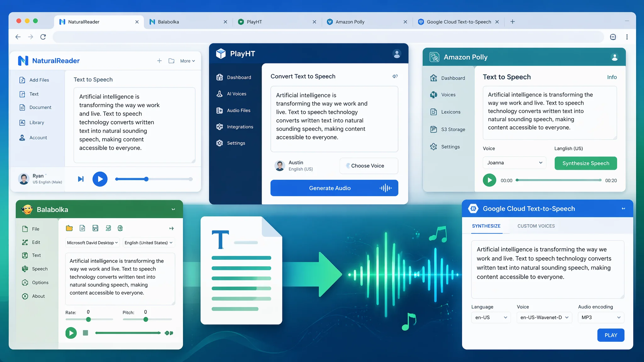
Task: Open the browser three-dot menu
Action: (627, 37)
